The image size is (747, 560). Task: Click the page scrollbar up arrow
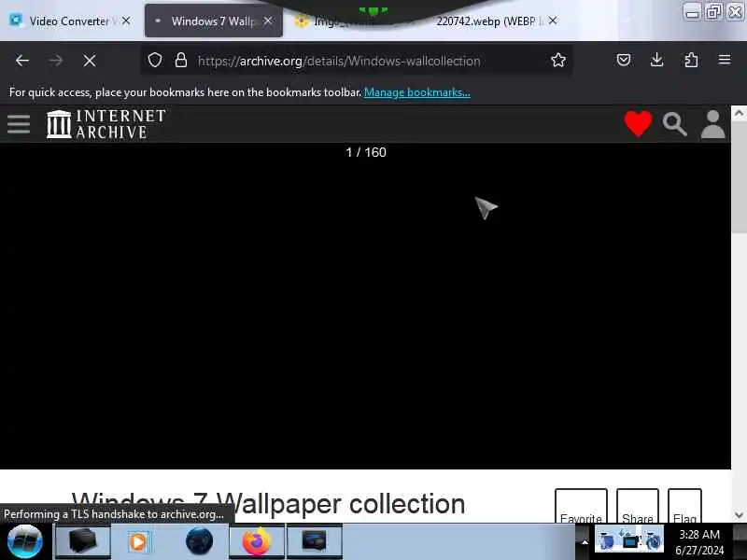click(x=739, y=113)
